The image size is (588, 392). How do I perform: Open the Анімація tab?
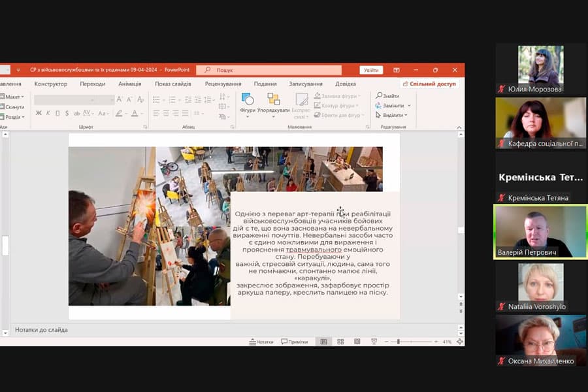[x=130, y=84]
